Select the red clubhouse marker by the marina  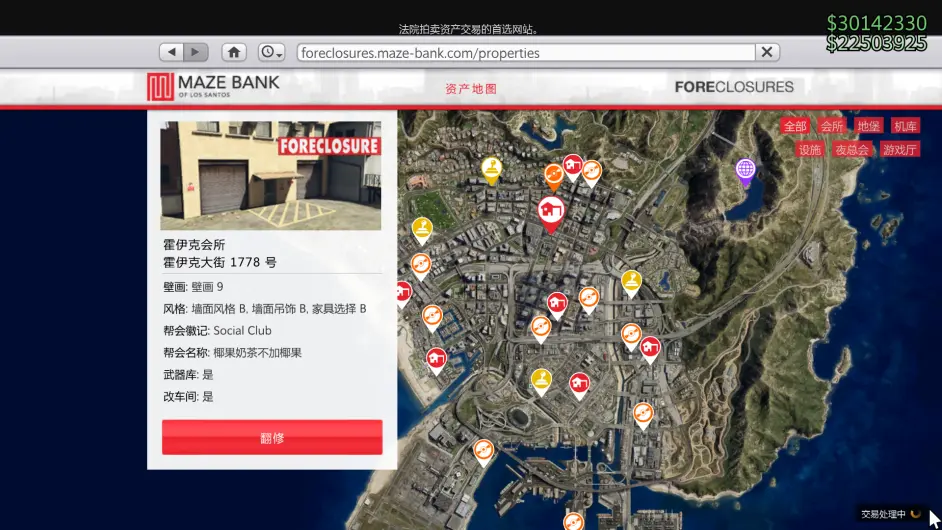(x=437, y=361)
